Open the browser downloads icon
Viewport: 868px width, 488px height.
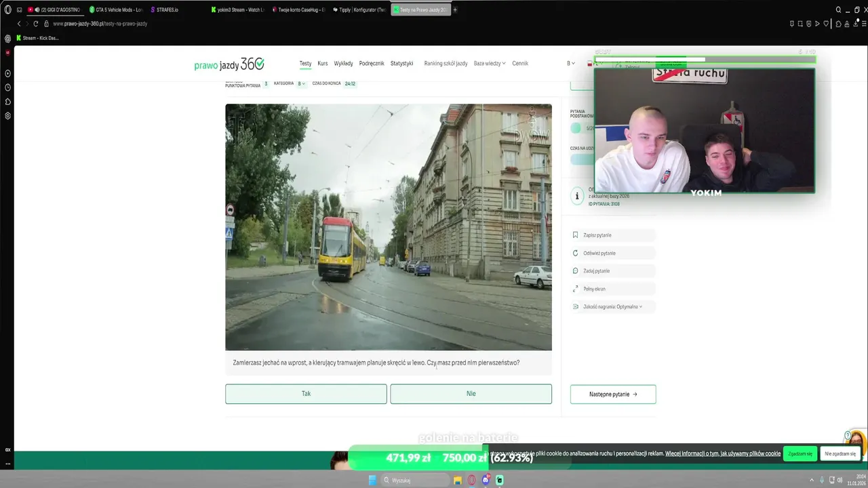[855, 24]
